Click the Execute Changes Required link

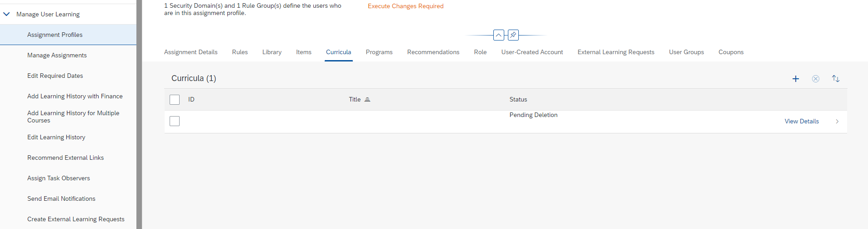pyautogui.click(x=406, y=6)
